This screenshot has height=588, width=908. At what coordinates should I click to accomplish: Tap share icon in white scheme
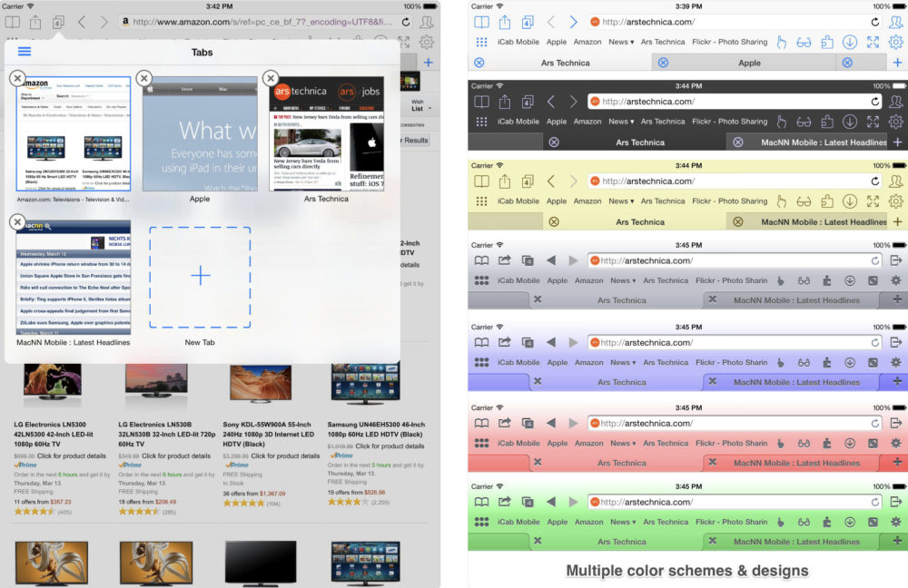click(504, 22)
